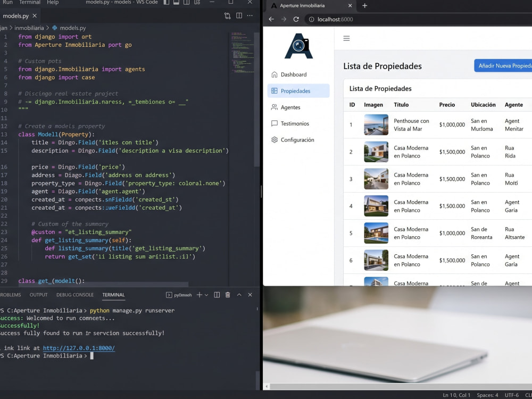The image size is (532, 399).
Task: Click the compare changes icon in editor
Action: click(x=227, y=15)
